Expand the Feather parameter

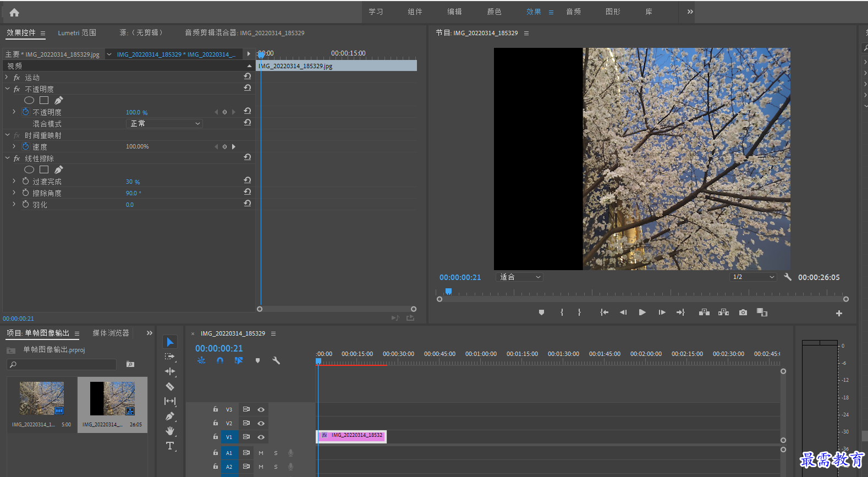coord(14,204)
